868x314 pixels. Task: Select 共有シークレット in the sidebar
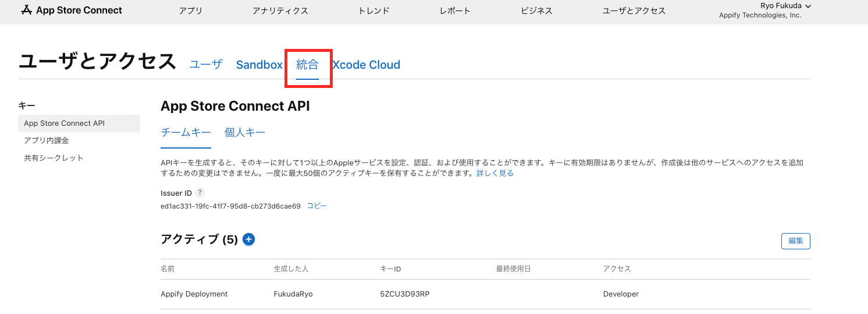point(54,158)
